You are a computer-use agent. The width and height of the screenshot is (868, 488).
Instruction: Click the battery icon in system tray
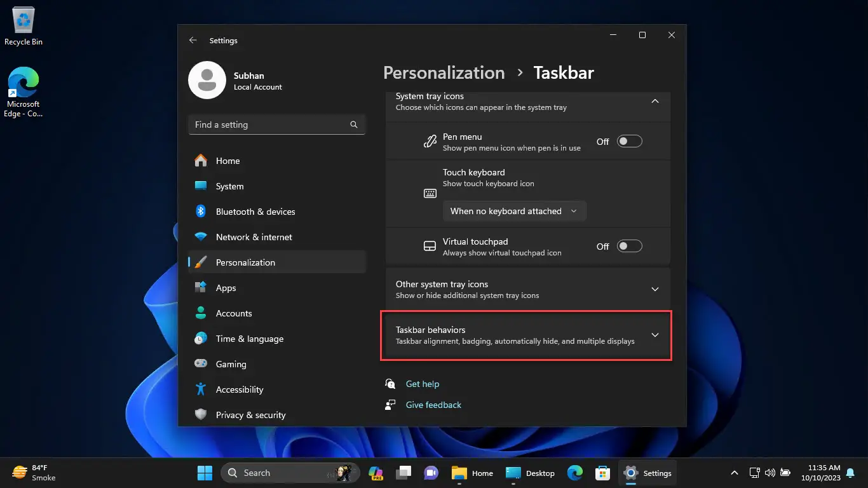point(785,473)
